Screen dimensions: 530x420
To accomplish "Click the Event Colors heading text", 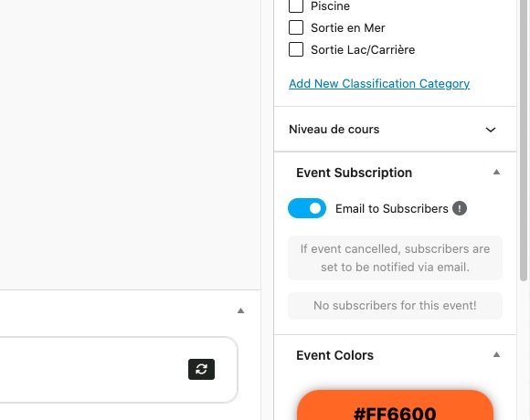I will [334, 355].
